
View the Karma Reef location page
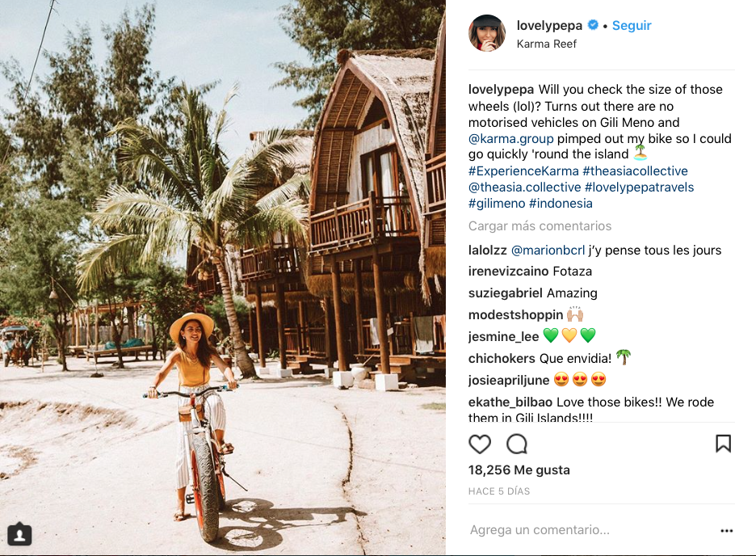pos(546,44)
